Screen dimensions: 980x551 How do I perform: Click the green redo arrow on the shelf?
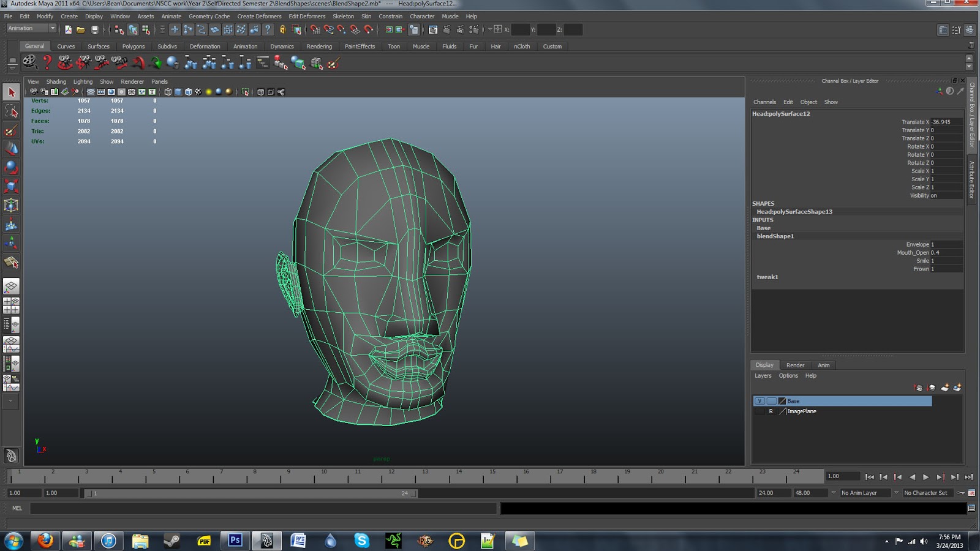point(157,61)
